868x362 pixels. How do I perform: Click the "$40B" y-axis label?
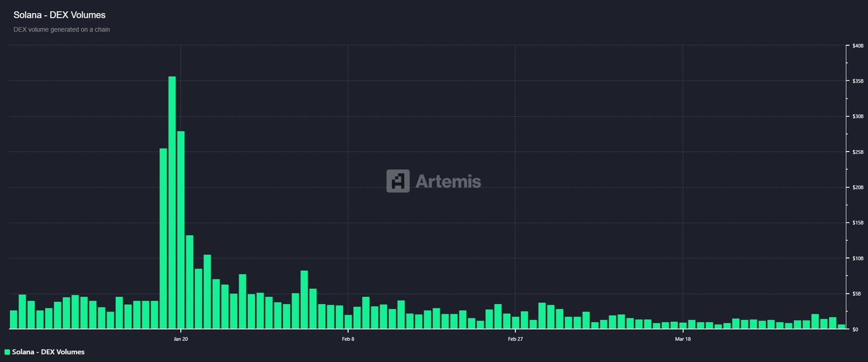(858, 45)
